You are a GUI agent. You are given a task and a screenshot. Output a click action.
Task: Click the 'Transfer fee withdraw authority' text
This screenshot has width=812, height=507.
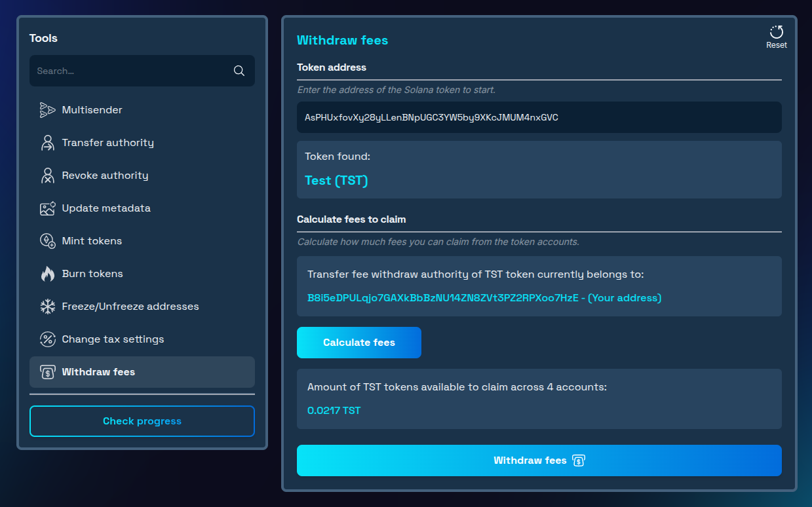476,274
